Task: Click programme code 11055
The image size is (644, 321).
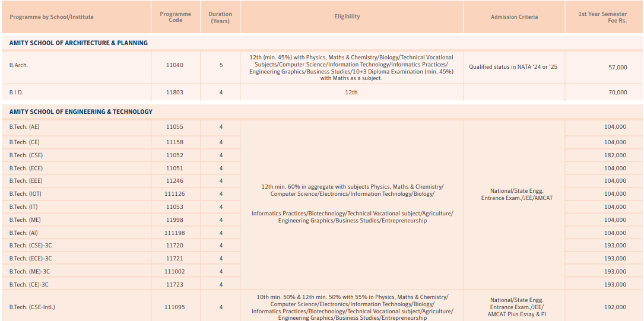Action: point(175,127)
